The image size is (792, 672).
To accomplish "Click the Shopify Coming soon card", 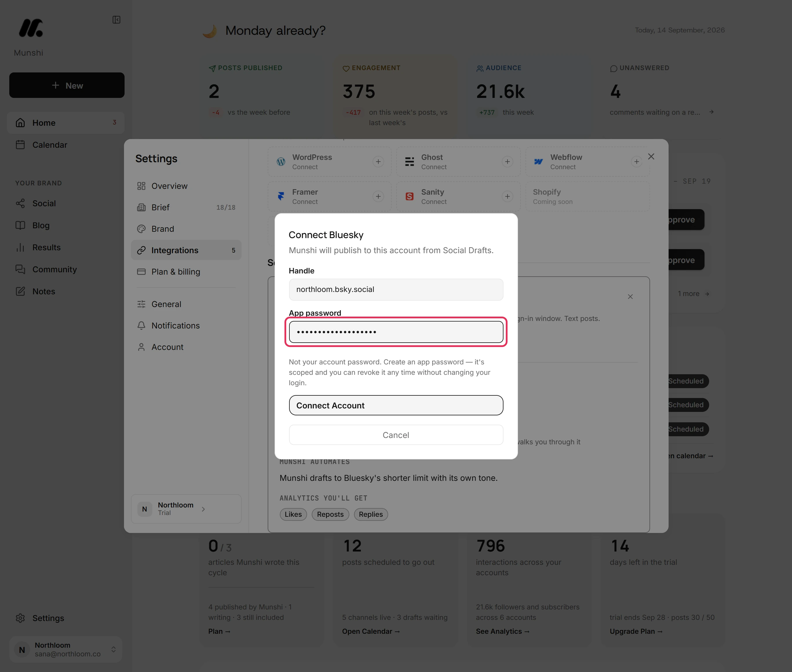I will (587, 197).
